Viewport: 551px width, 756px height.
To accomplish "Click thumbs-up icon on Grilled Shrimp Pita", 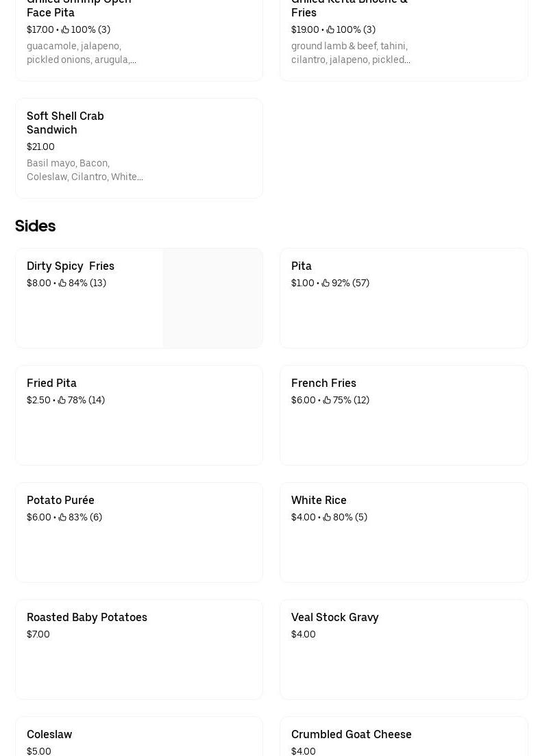I will pyautogui.click(x=65, y=29).
